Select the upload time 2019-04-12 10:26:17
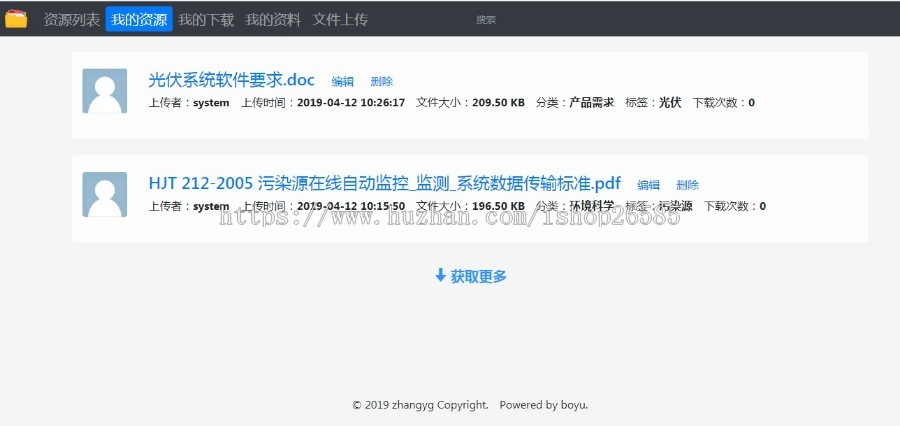Screen dimensions: 900x426 [x=351, y=103]
